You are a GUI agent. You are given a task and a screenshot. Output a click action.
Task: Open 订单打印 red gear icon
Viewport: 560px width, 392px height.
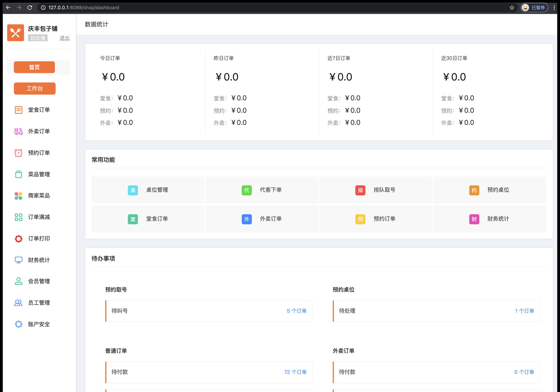click(18, 239)
